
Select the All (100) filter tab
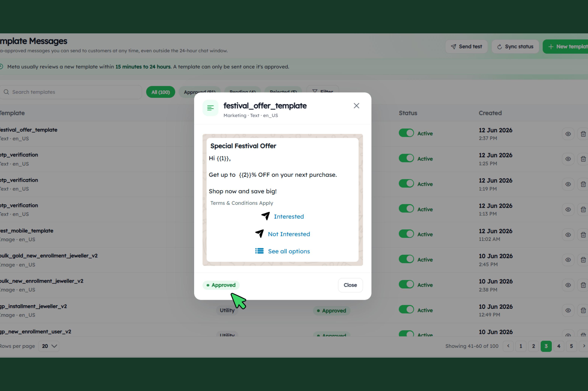161,92
